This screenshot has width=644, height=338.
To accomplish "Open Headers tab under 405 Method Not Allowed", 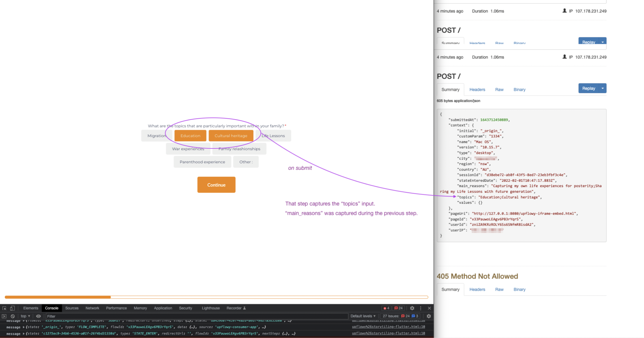I will click(x=477, y=289).
